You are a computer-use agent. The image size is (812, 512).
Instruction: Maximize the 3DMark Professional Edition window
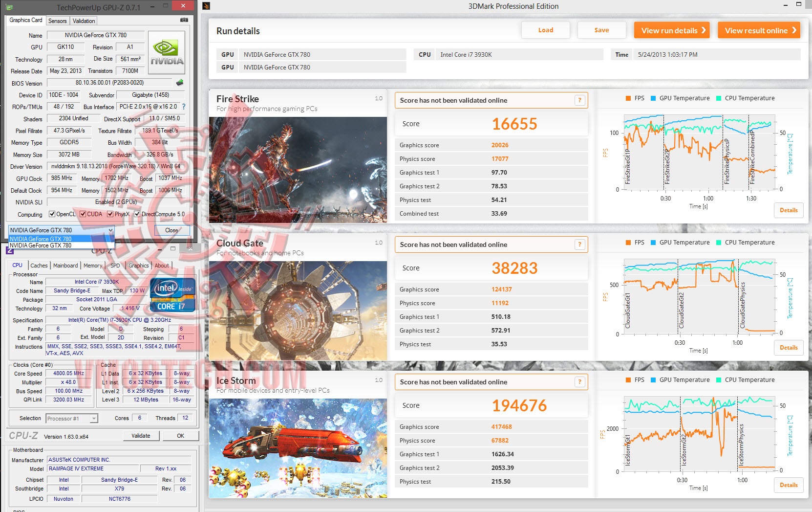pos(799,4)
